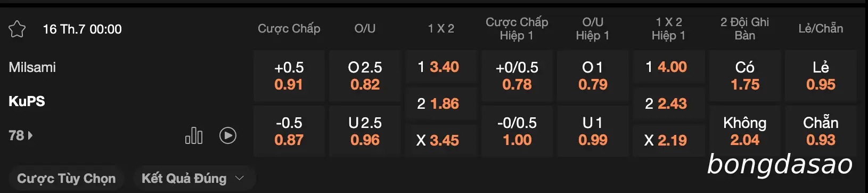868x193 pixels.
Task: Pick first half draw odds 2.19
Action: (x=669, y=140)
